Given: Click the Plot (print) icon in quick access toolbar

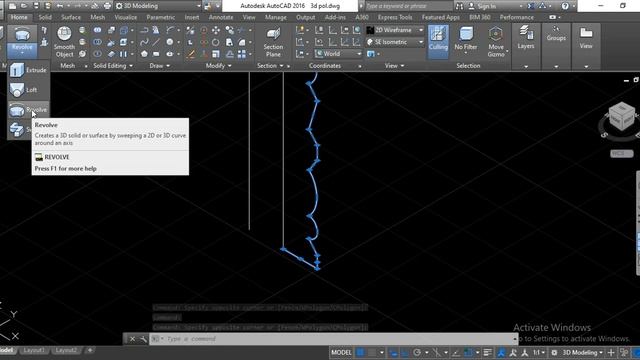Looking at the screenshot, I should (107, 6).
